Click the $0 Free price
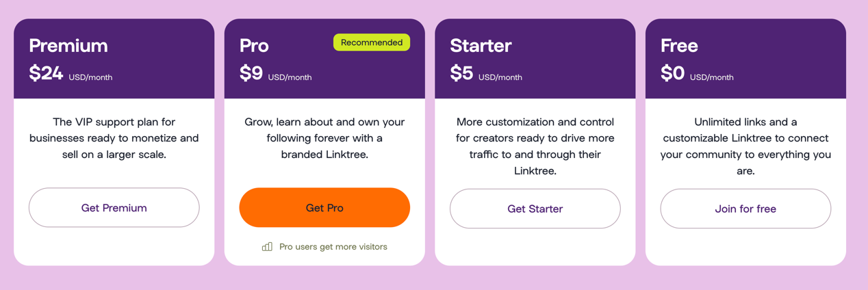Screen dimensions: 868x290 click(672, 73)
